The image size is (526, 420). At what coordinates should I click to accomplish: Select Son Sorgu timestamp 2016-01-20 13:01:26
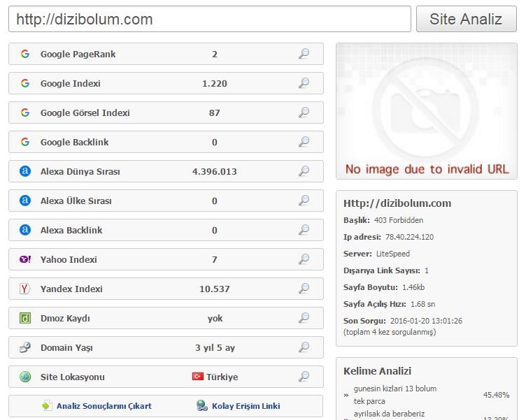pyautogui.click(x=426, y=321)
